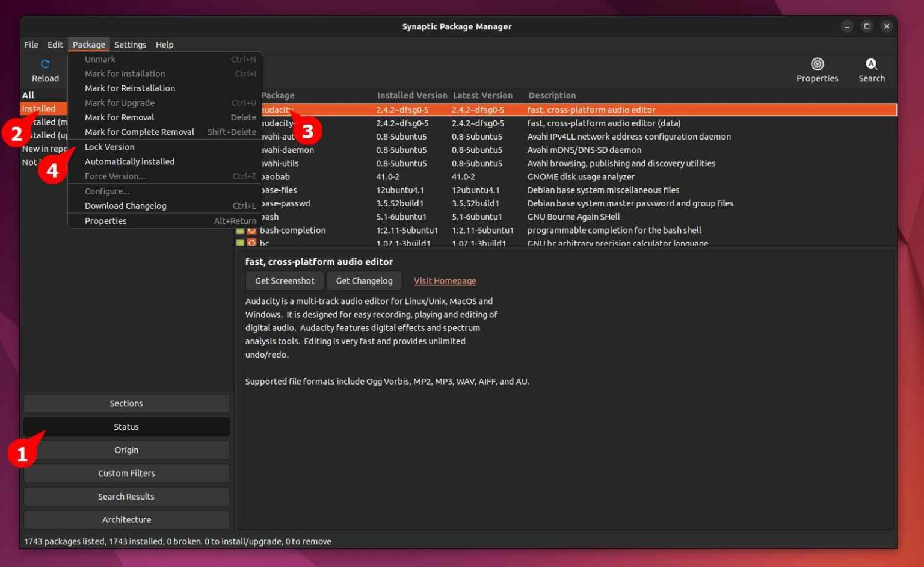Select the Installed status filter

[39, 108]
